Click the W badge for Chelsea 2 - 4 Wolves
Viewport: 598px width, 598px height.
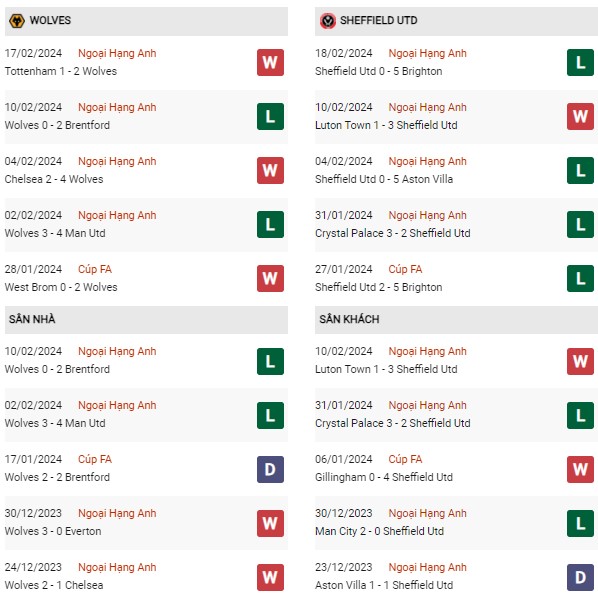(270, 170)
